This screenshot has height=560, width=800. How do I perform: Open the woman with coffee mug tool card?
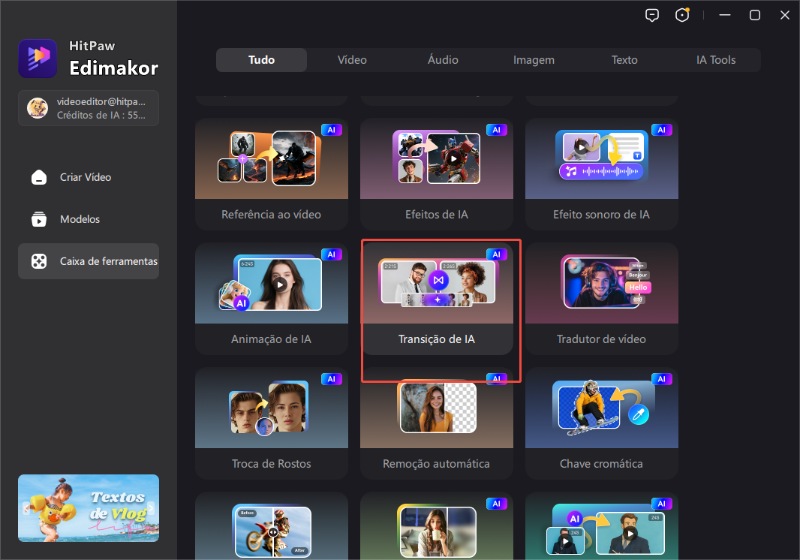click(436, 526)
